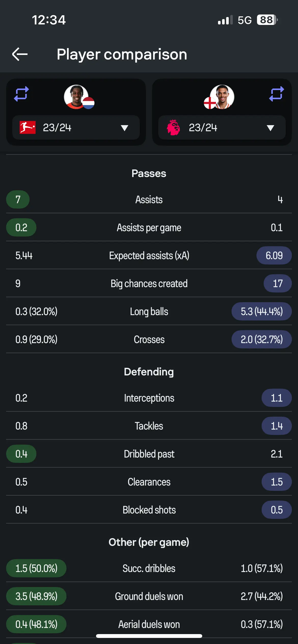The width and height of the screenshot is (298, 644).
Task: Tap the Big chances created 17 badge
Action: coord(278,283)
